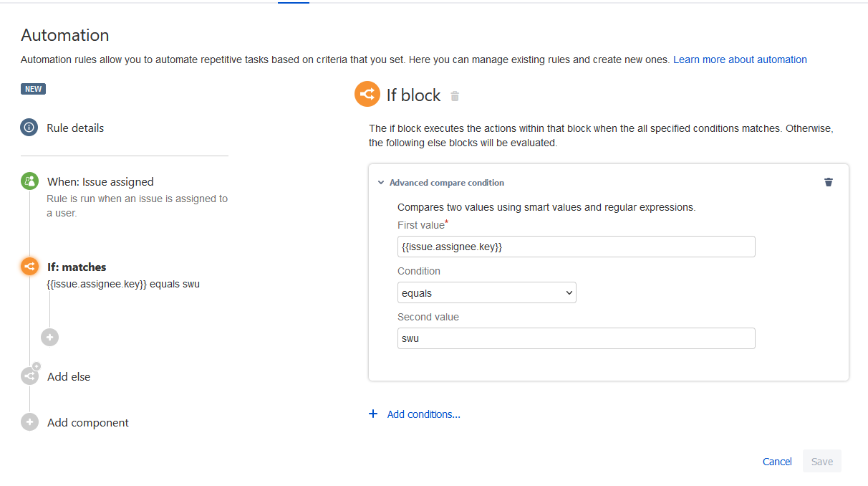Open the Condition equals dropdown
This screenshot has height=486, width=868.
[487, 292]
